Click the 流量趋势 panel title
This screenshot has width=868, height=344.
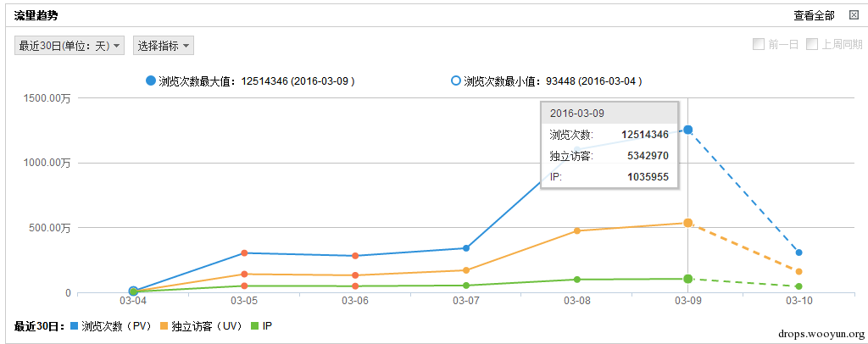tap(36, 15)
